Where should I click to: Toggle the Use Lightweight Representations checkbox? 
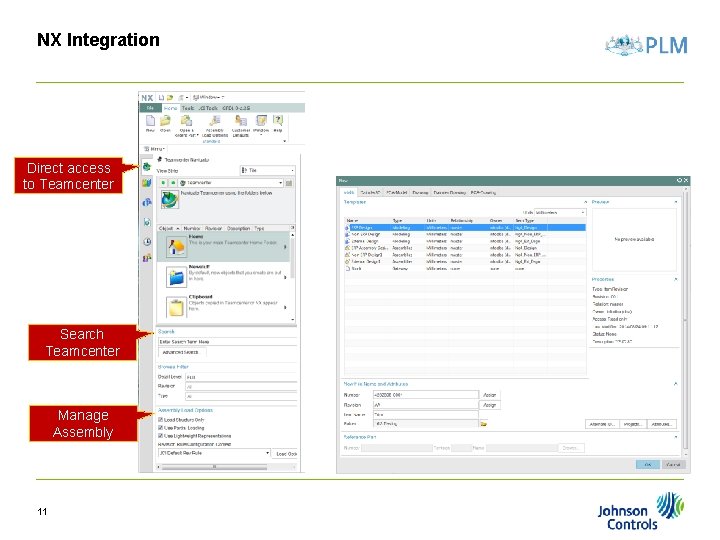click(x=161, y=436)
